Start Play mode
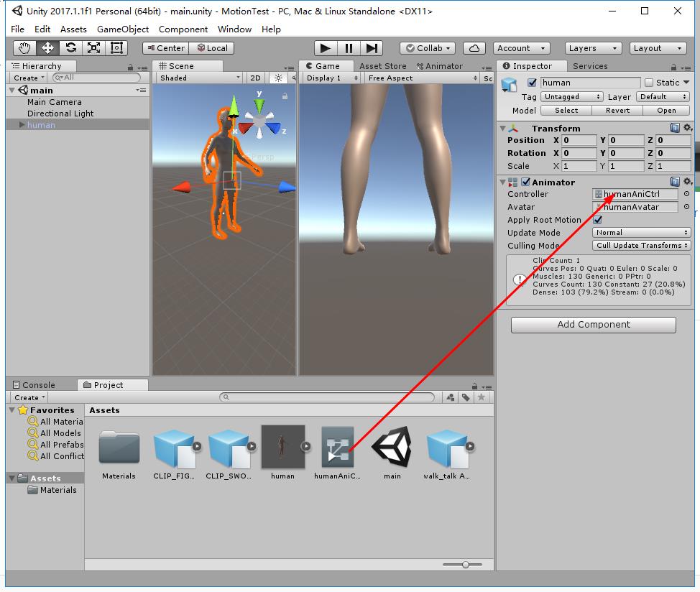 tap(326, 47)
